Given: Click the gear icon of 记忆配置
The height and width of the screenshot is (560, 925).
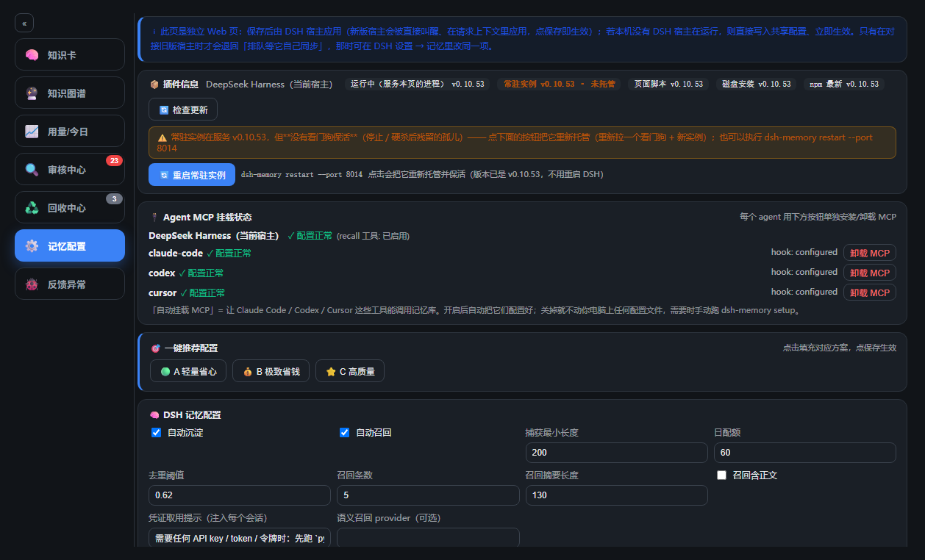Looking at the screenshot, I should tap(32, 246).
